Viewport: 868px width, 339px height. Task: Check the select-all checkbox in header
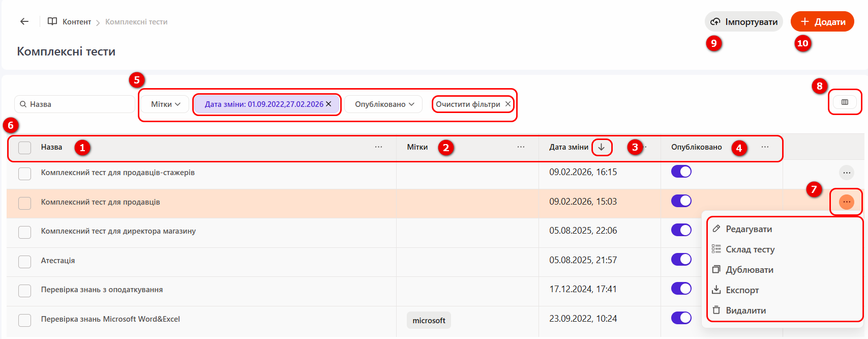pyautogui.click(x=25, y=148)
